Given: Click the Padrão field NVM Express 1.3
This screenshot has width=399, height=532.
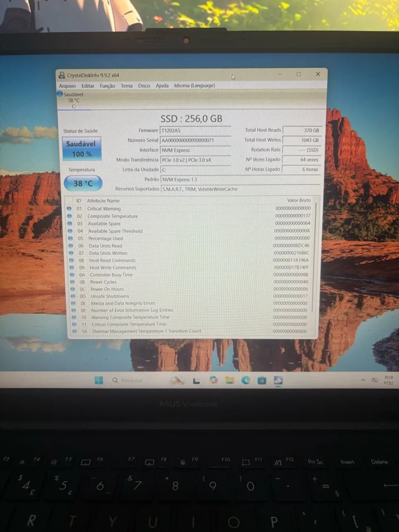Looking at the screenshot, I should coord(240,180).
